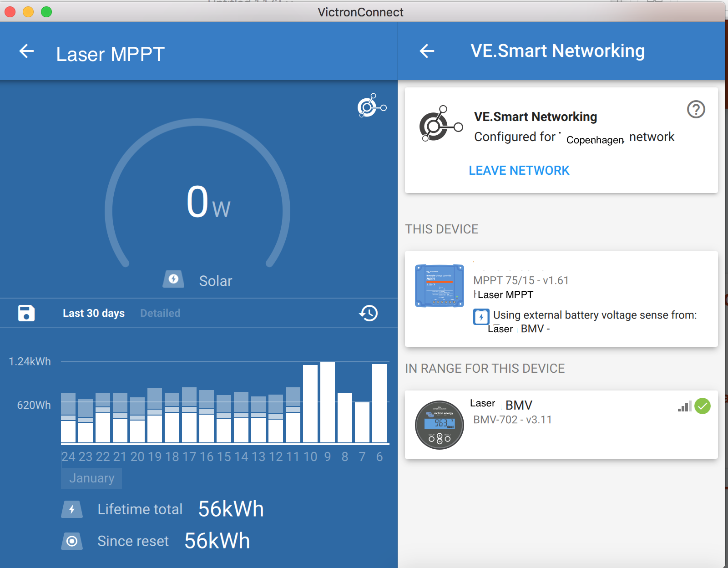The image size is (728, 568).
Task: Click the LEAVE NETWORK link
Action: coord(519,170)
